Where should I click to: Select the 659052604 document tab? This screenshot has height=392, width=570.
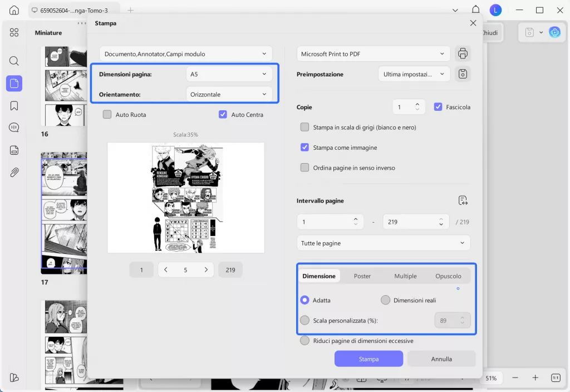(74, 10)
